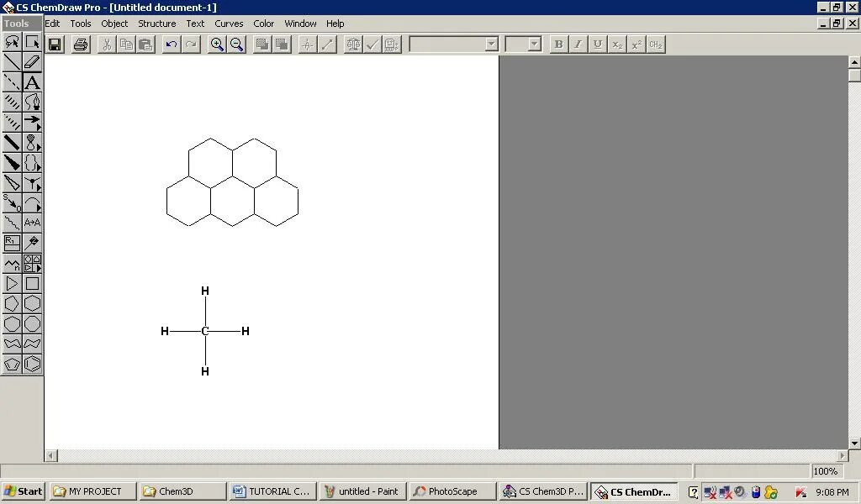Select the Wedged Bond tool

click(x=12, y=163)
